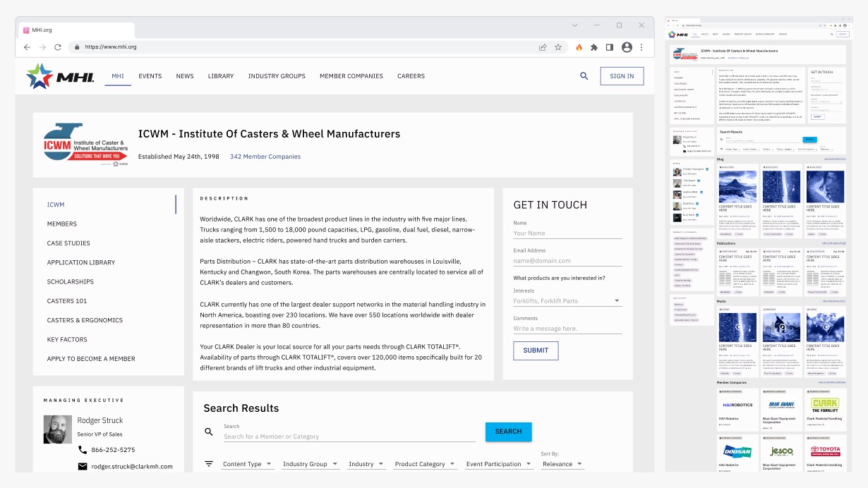Click the blue SEARCH button

click(508, 432)
